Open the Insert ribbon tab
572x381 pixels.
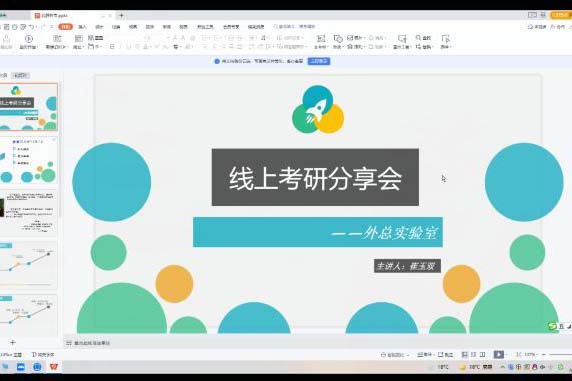coord(82,27)
